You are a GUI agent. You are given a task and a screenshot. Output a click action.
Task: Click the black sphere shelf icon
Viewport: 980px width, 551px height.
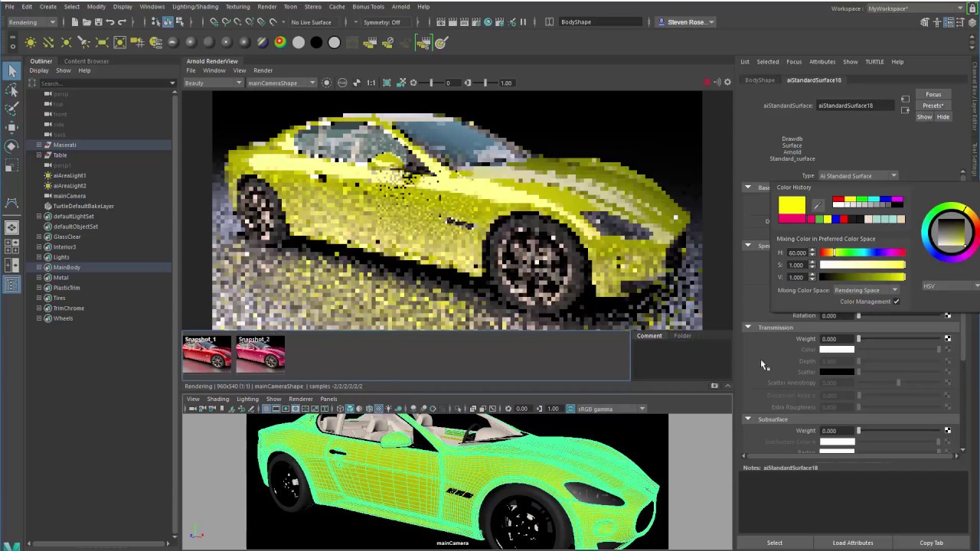(x=316, y=43)
